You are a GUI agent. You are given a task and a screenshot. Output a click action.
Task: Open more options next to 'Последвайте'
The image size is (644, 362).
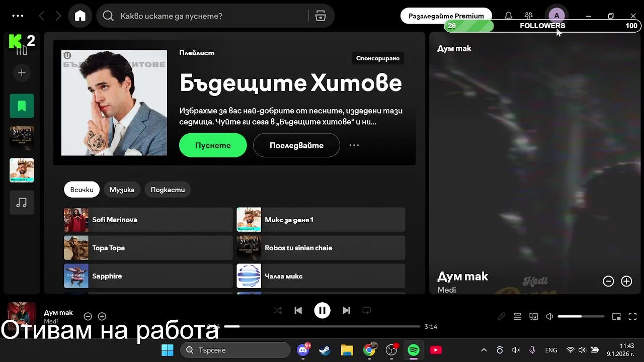(x=354, y=145)
